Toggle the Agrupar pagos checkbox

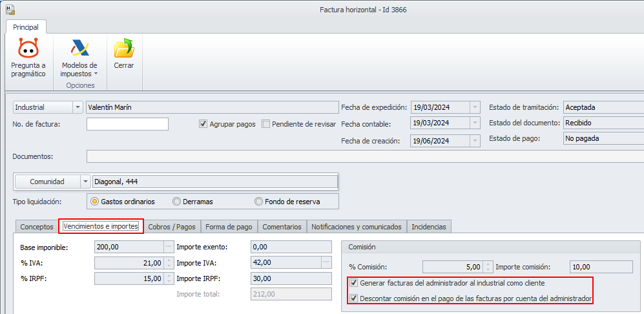tap(202, 123)
